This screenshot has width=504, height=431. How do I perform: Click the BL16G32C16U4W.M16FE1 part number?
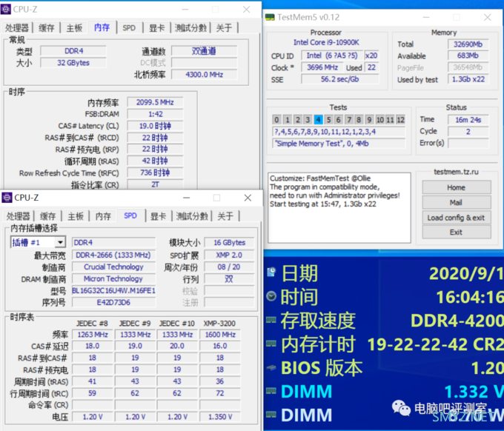click(x=113, y=290)
